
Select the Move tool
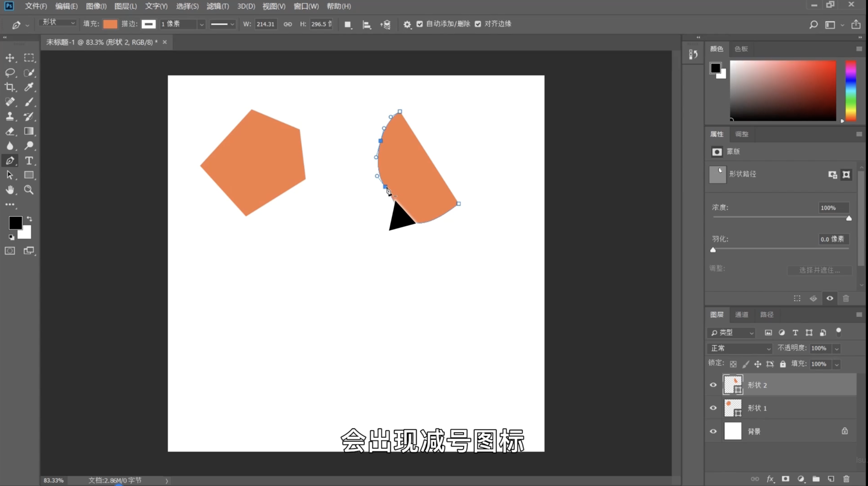coord(10,58)
